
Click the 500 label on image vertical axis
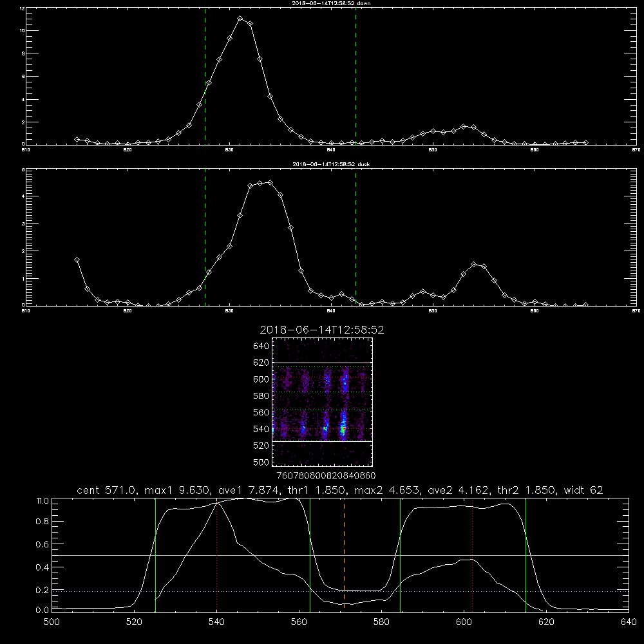(x=261, y=462)
